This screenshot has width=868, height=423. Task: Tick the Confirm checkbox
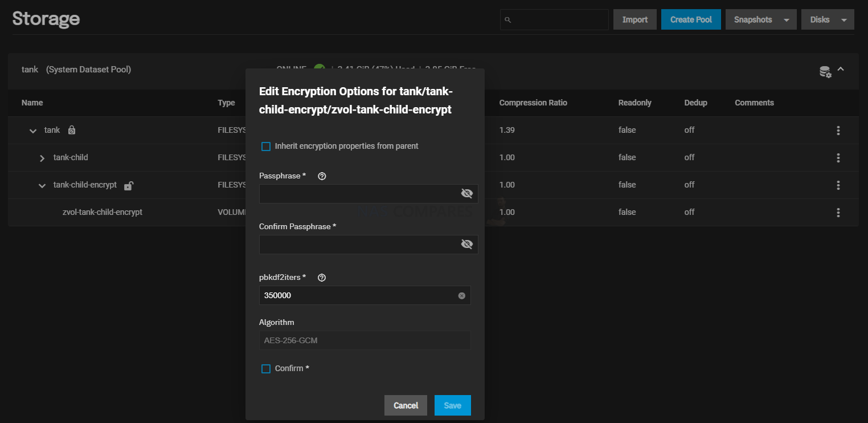266,369
